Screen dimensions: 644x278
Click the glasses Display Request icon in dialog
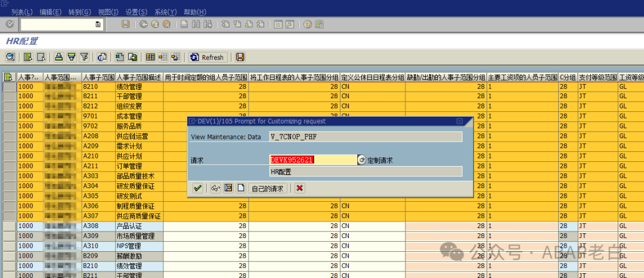(x=216, y=188)
